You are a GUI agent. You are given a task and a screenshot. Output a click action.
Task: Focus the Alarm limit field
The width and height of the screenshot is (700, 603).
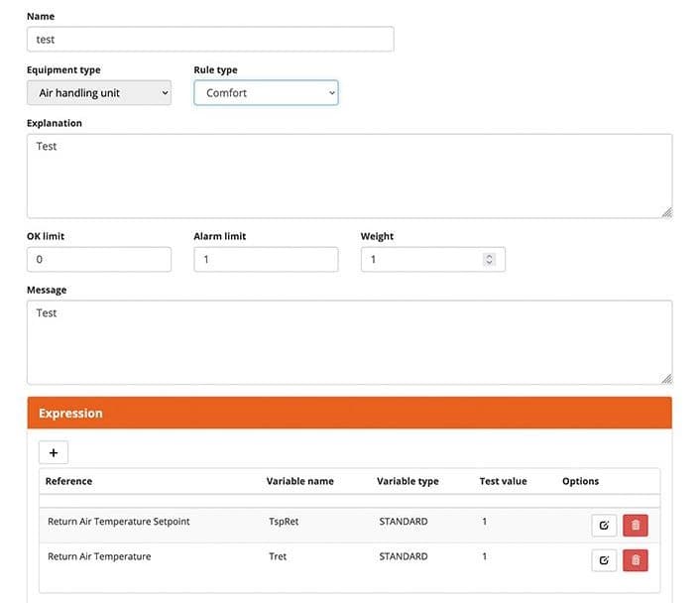coord(266,260)
